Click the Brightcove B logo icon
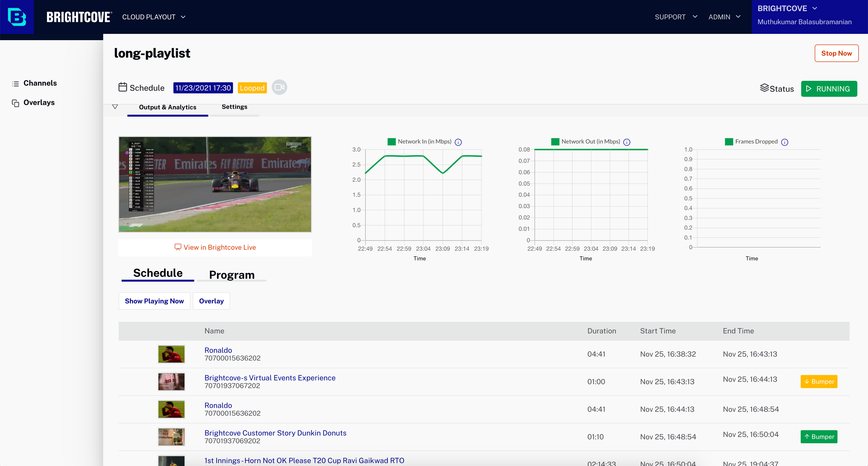The image size is (868, 466). point(17,17)
